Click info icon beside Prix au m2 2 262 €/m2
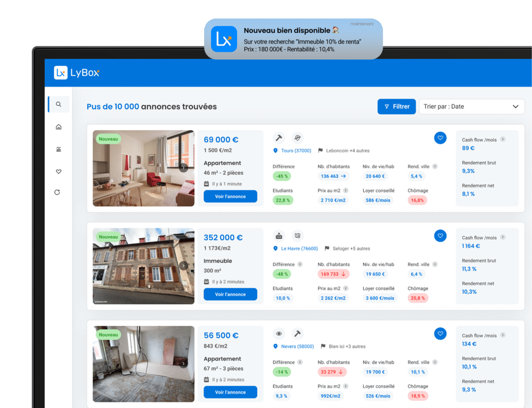The width and height of the screenshot is (532, 408). click(345, 289)
